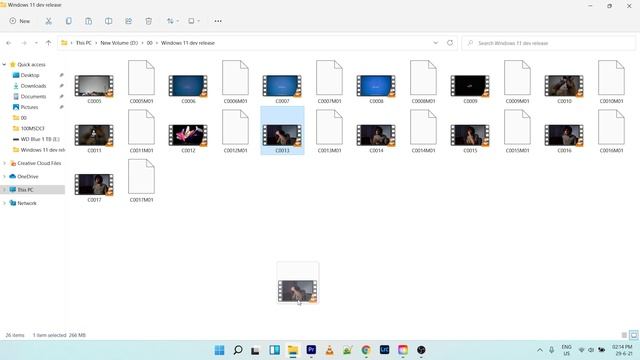Collapse the Quick access section
Screen dimensions: 640x360
tap(4, 64)
